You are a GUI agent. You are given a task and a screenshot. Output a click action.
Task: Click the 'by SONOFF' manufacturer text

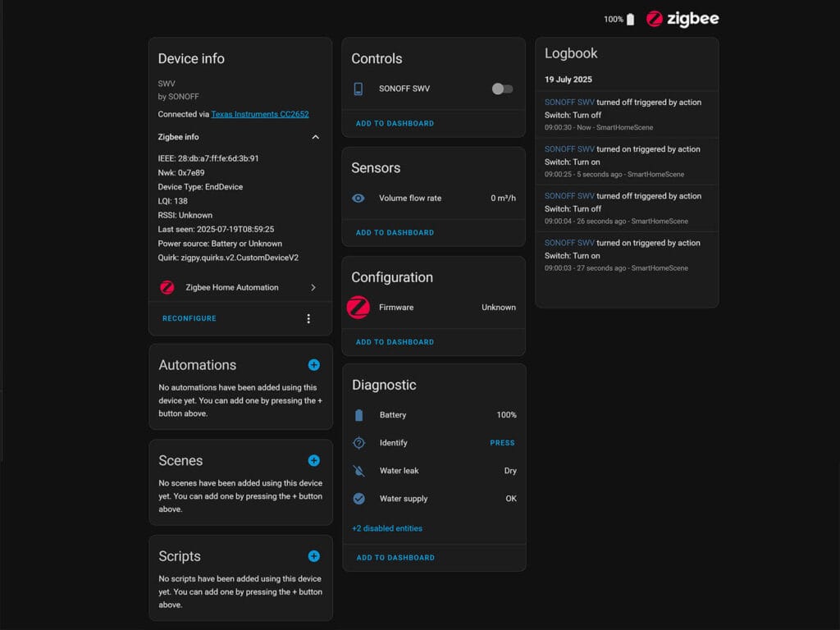point(178,97)
